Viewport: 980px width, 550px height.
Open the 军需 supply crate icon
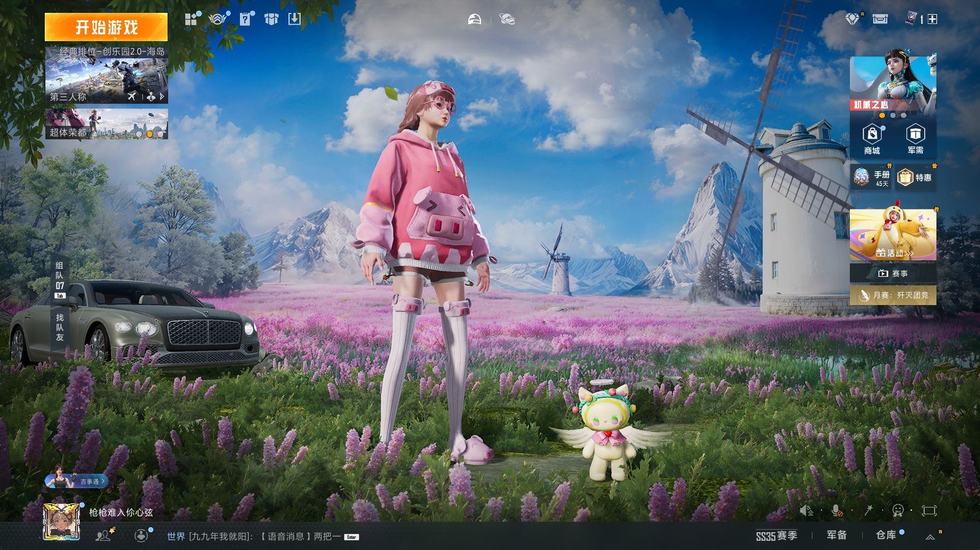[x=915, y=139]
